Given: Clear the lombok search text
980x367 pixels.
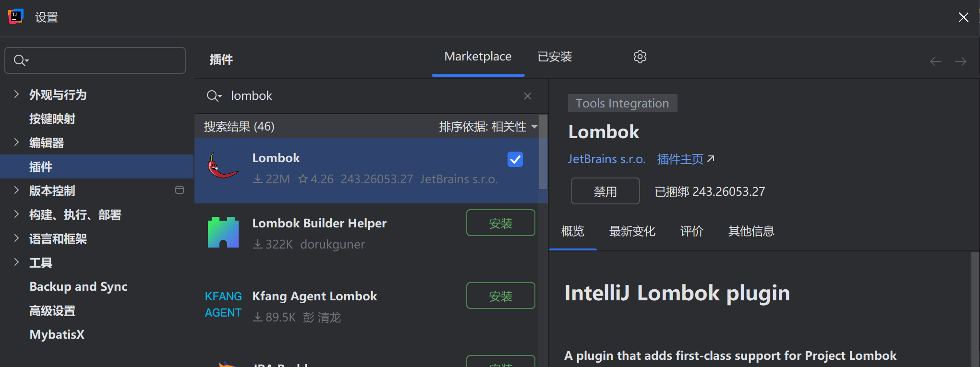Looking at the screenshot, I should click(x=527, y=96).
